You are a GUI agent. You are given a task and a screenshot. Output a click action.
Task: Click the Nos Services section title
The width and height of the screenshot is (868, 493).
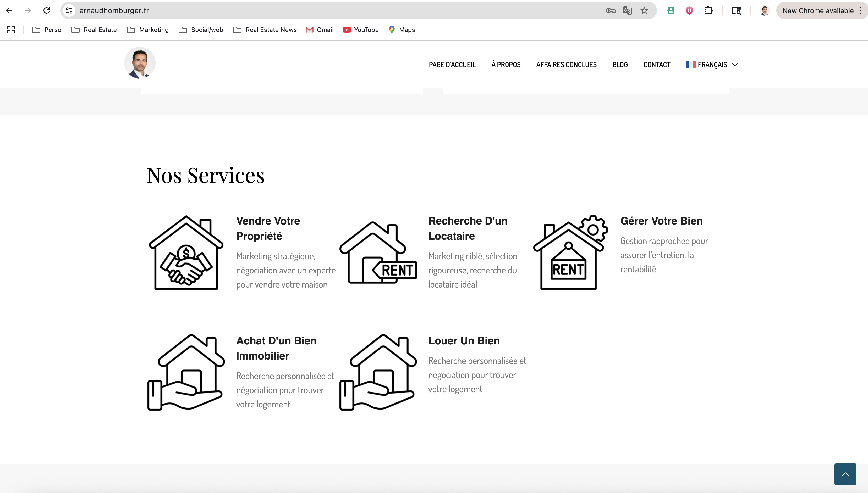(206, 175)
